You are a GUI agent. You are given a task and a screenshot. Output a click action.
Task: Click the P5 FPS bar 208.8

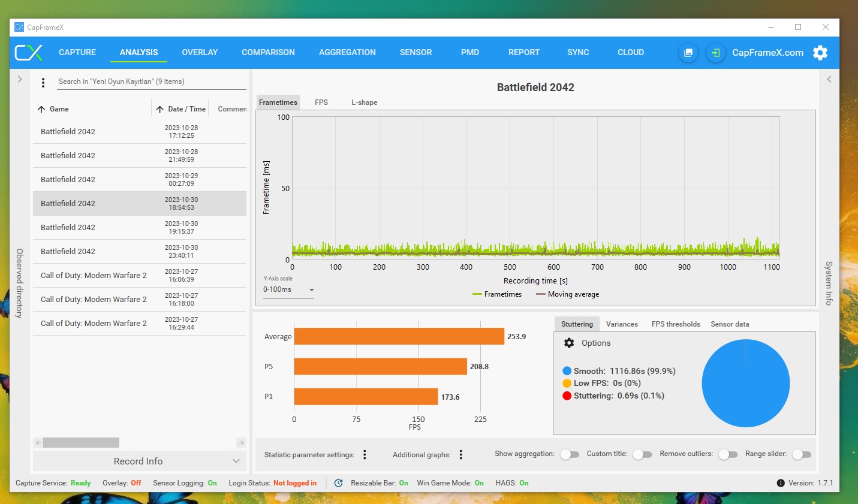(x=381, y=366)
